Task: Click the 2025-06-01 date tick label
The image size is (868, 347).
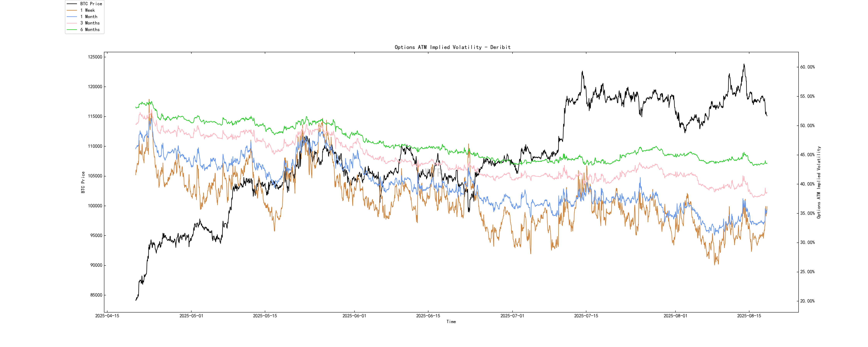Action: [x=354, y=316]
